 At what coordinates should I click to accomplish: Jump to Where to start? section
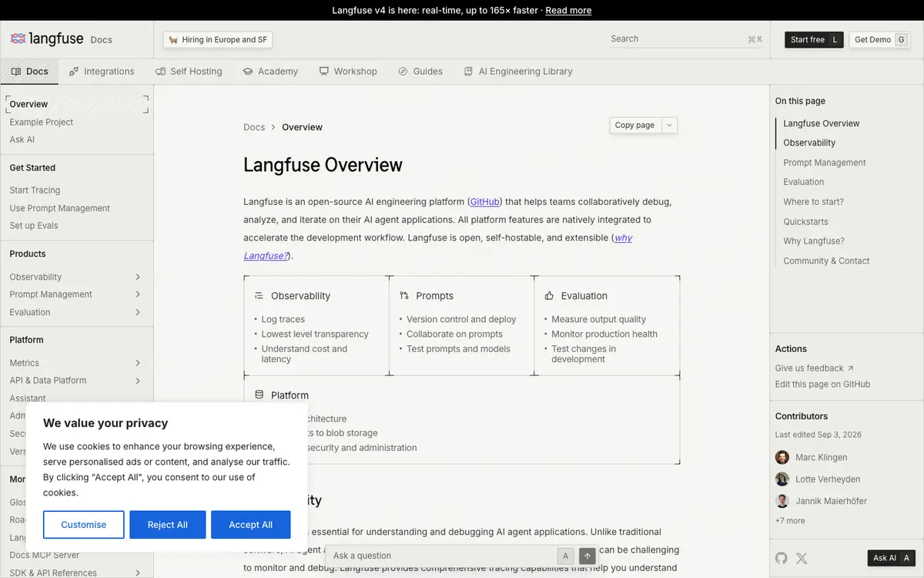pyautogui.click(x=814, y=202)
